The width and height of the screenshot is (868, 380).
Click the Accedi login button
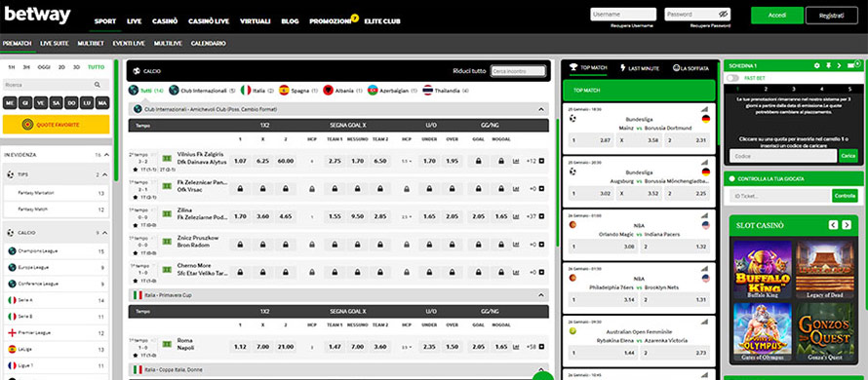(777, 16)
